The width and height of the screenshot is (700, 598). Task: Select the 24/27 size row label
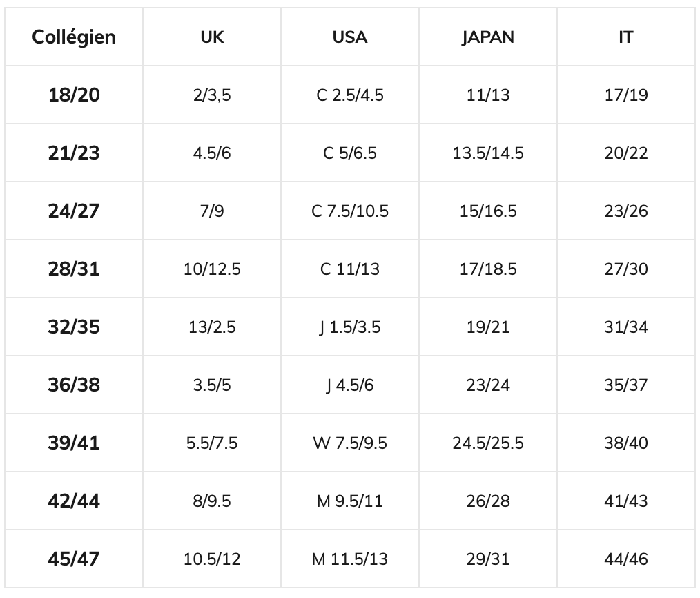coord(74,211)
